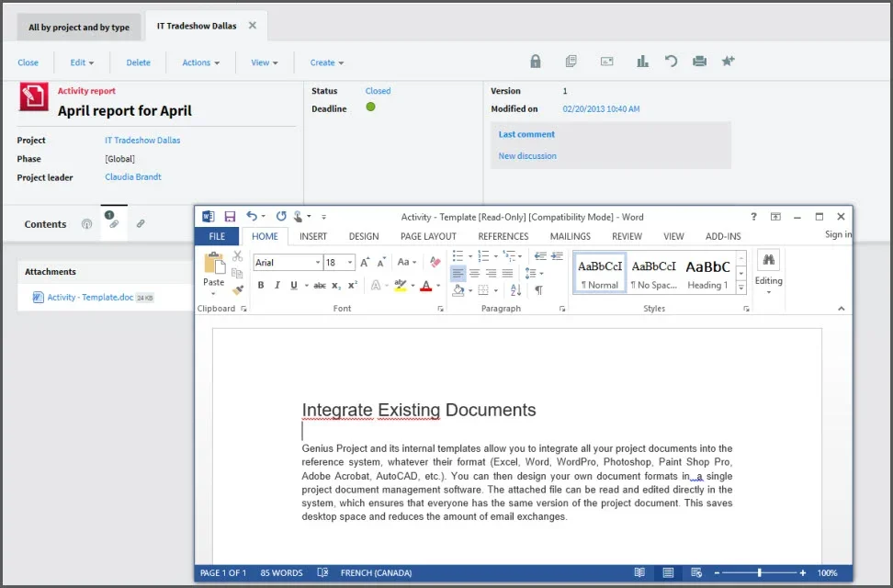893x588 pixels.
Task: Switch to the INSERT ribbon tab
Action: pyautogui.click(x=313, y=236)
